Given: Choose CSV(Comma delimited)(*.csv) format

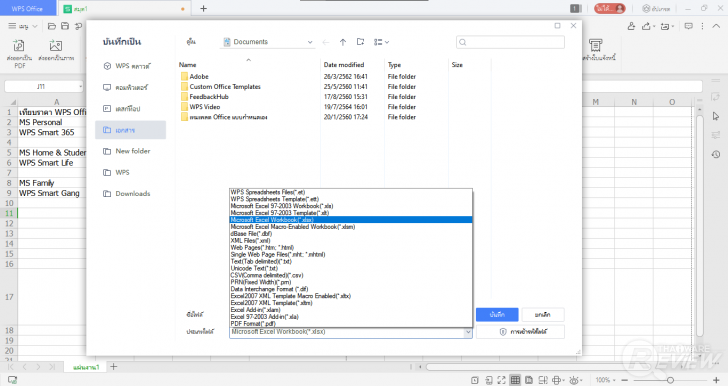Looking at the screenshot, I should [x=351, y=275].
